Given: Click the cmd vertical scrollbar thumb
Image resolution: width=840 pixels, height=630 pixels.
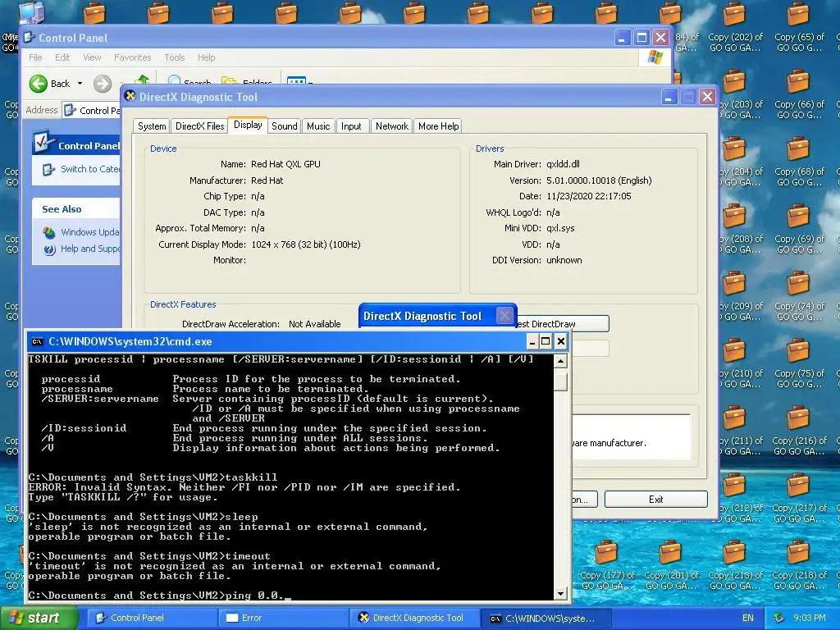Looking at the screenshot, I should [x=560, y=381].
